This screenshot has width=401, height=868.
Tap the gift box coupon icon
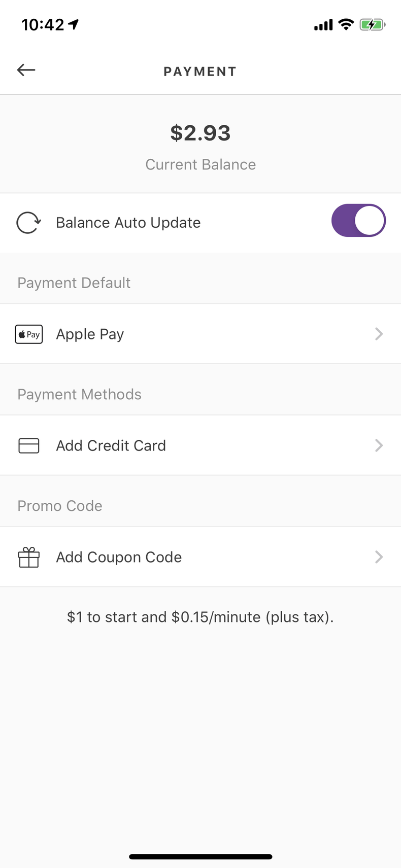(x=29, y=557)
